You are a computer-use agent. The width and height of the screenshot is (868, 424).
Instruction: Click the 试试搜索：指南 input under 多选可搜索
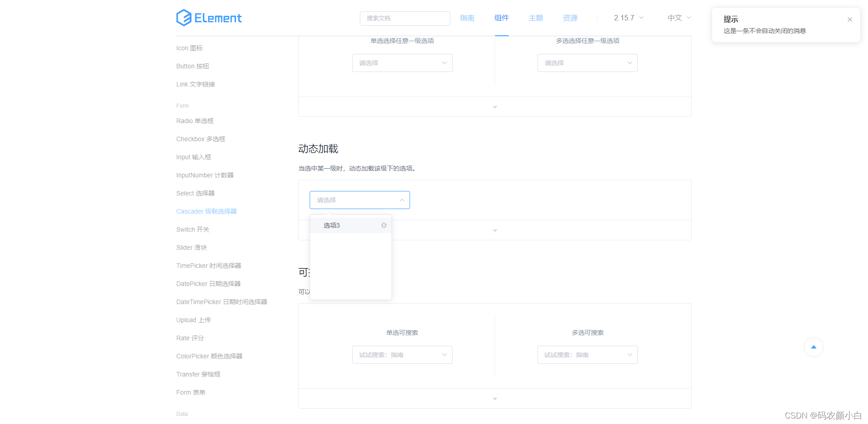click(x=587, y=355)
